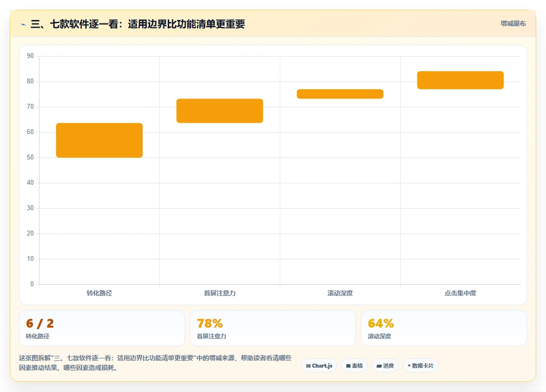Open the 64% 滚动深度 stat card
Viewport: 546px width, 392px height.
444,328
